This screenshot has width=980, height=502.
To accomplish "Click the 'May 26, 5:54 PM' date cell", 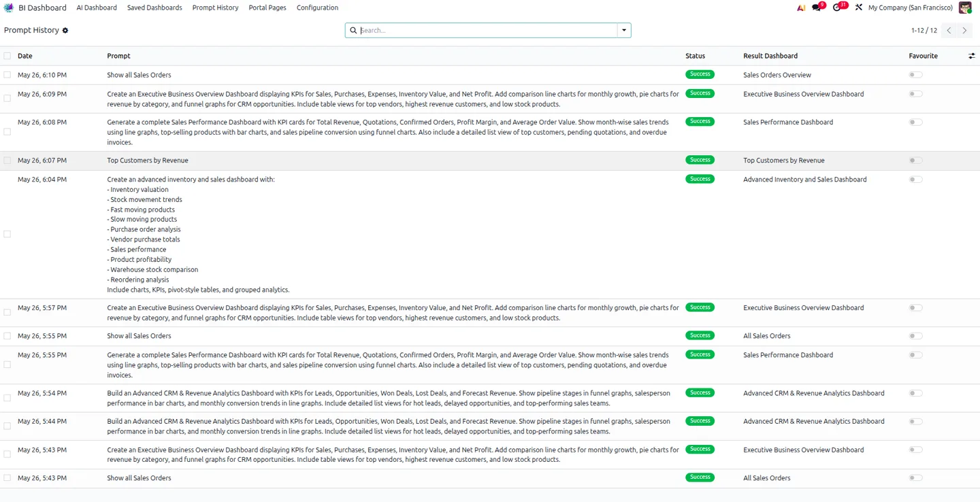I will pyautogui.click(x=42, y=393).
